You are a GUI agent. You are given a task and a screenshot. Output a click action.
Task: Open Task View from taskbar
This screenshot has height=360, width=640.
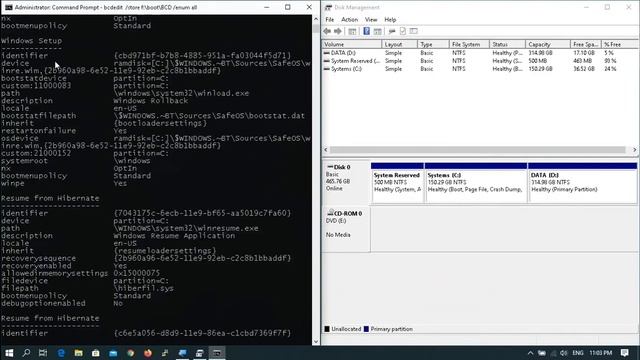click(x=43, y=353)
